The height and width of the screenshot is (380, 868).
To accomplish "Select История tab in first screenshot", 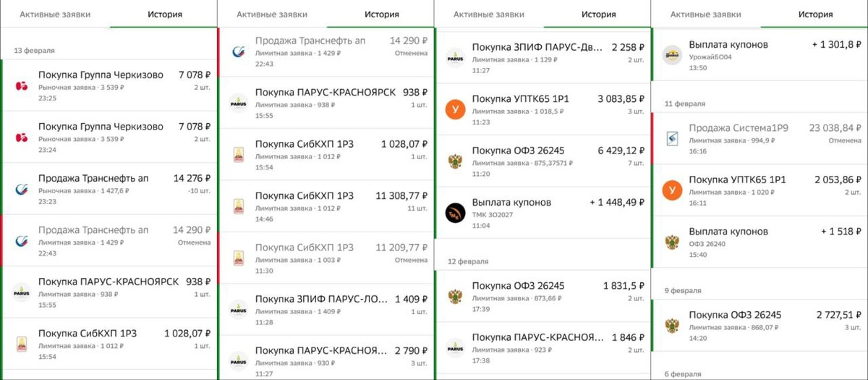I will pyautogui.click(x=165, y=14).
